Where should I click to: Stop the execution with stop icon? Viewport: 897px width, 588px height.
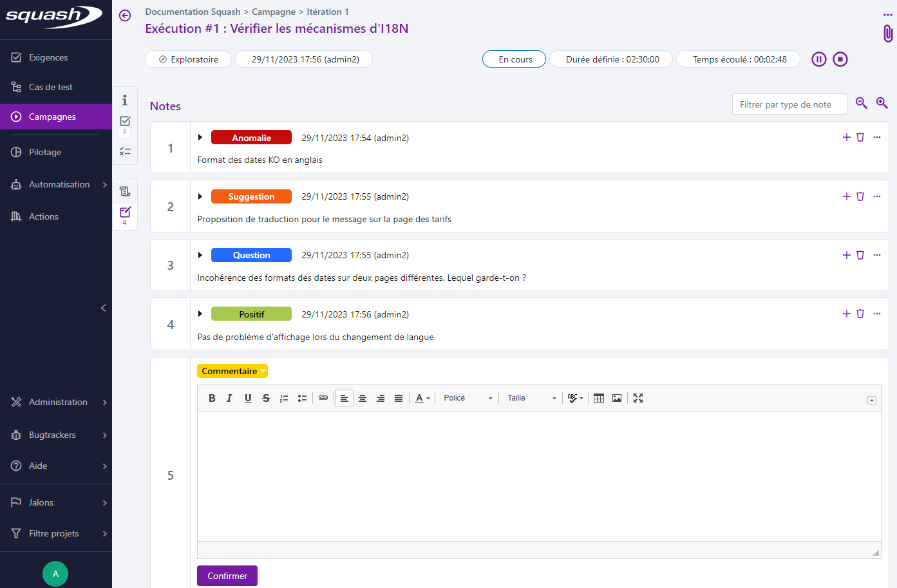click(x=840, y=59)
